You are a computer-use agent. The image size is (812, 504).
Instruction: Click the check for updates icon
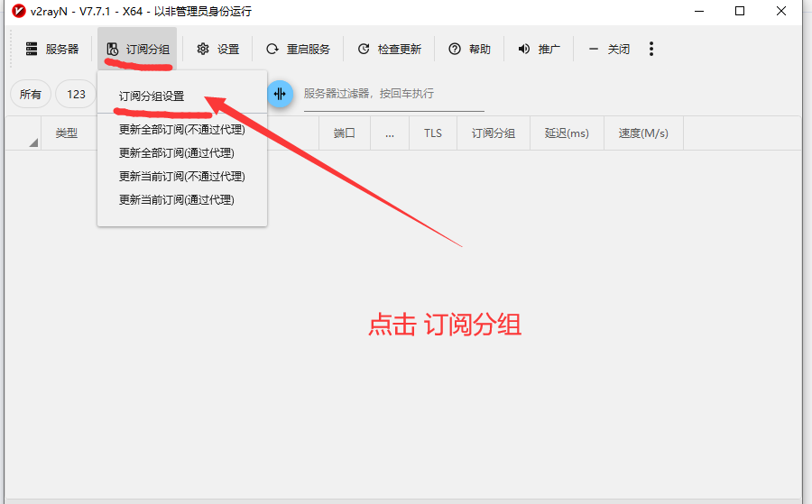click(x=364, y=49)
